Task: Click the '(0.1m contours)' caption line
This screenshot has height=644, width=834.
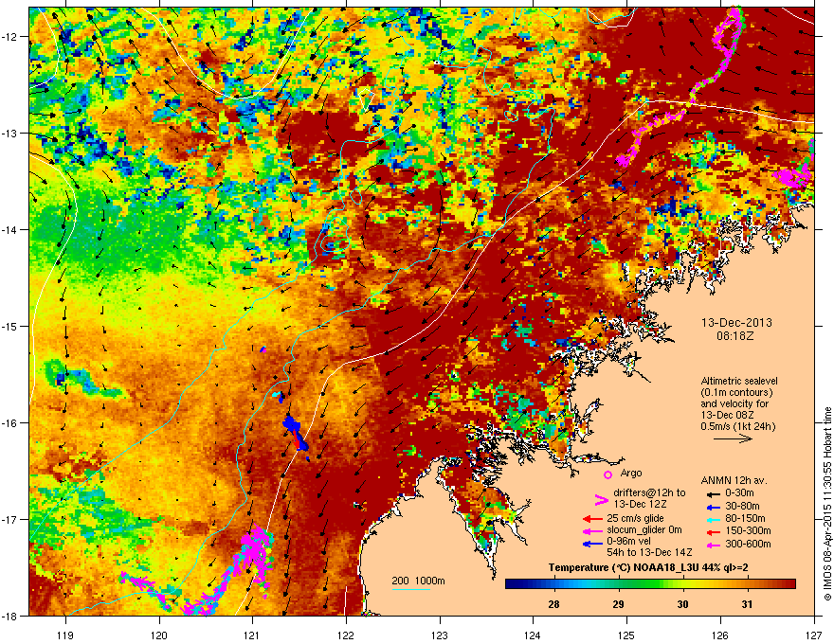Action: click(x=736, y=393)
